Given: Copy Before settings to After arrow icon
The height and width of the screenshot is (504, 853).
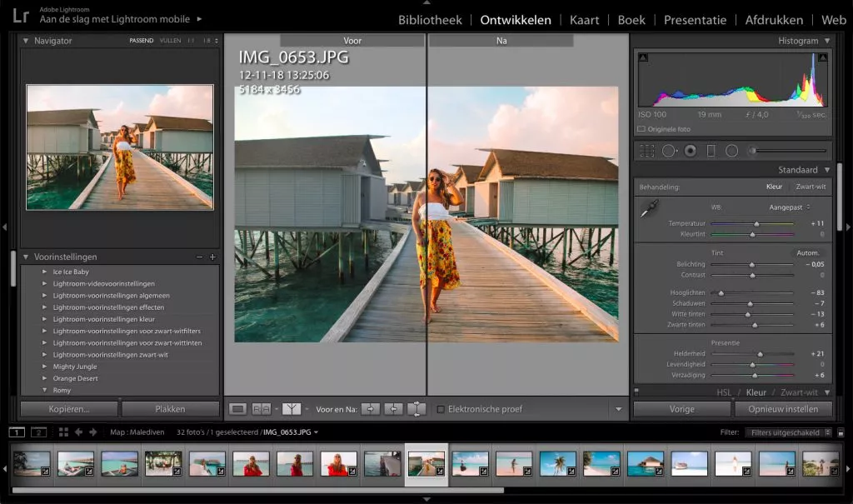Looking at the screenshot, I should coord(371,409).
